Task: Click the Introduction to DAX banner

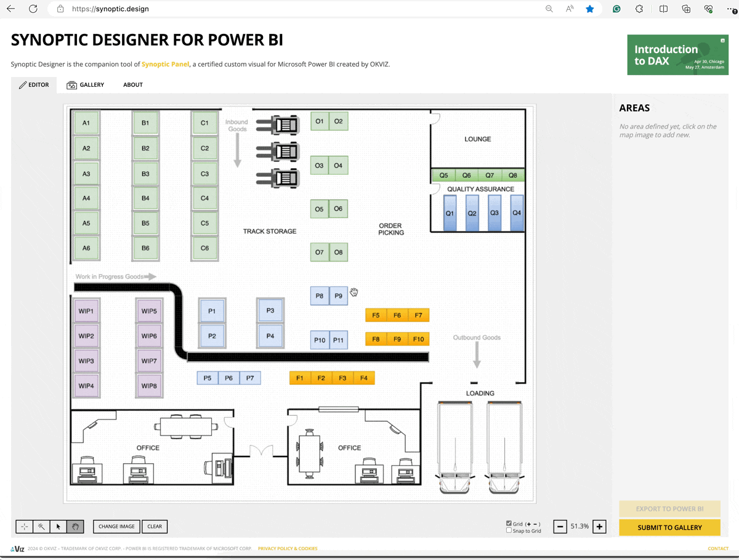Action: pyautogui.click(x=677, y=55)
